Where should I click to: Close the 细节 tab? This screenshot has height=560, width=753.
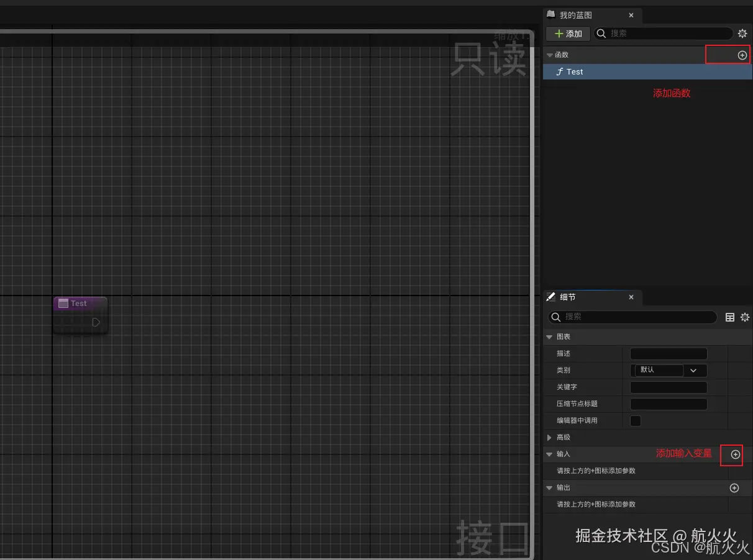[631, 297]
